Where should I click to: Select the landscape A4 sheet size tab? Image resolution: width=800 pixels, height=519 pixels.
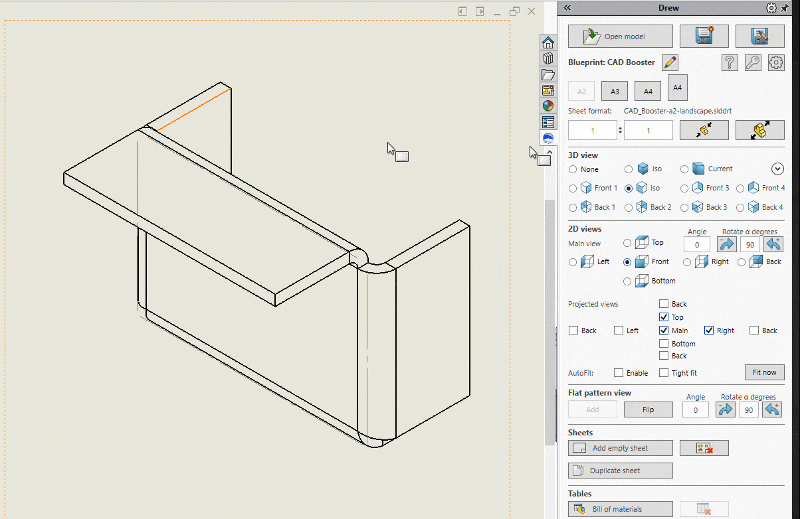(x=647, y=91)
